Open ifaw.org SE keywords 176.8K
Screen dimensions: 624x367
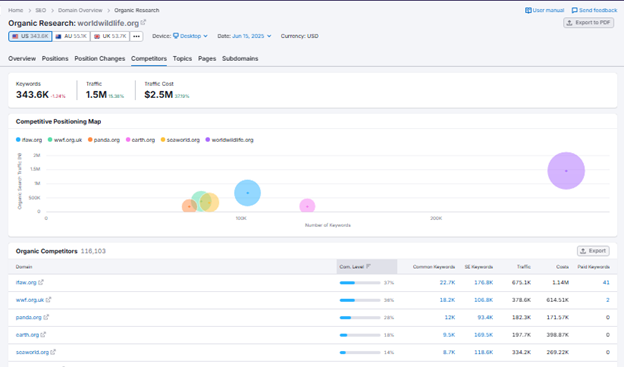pyautogui.click(x=484, y=282)
